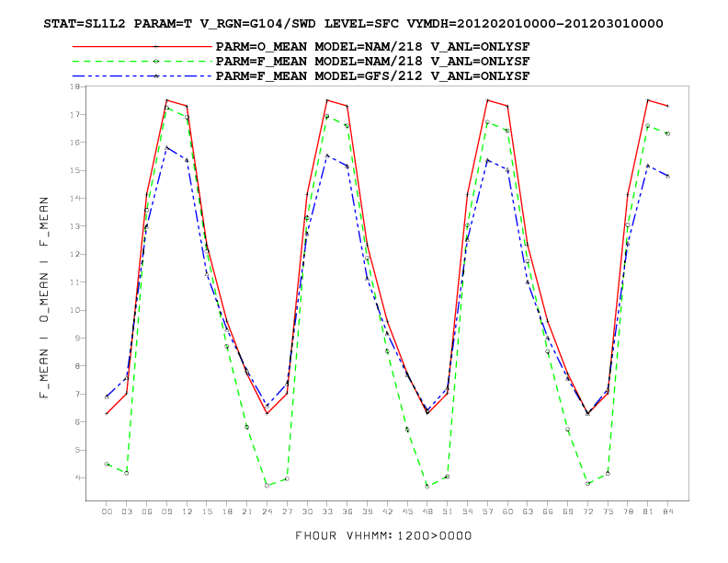The width and height of the screenshot is (728, 563).
Task: Click x-axis tick label 84
Action: (x=668, y=511)
